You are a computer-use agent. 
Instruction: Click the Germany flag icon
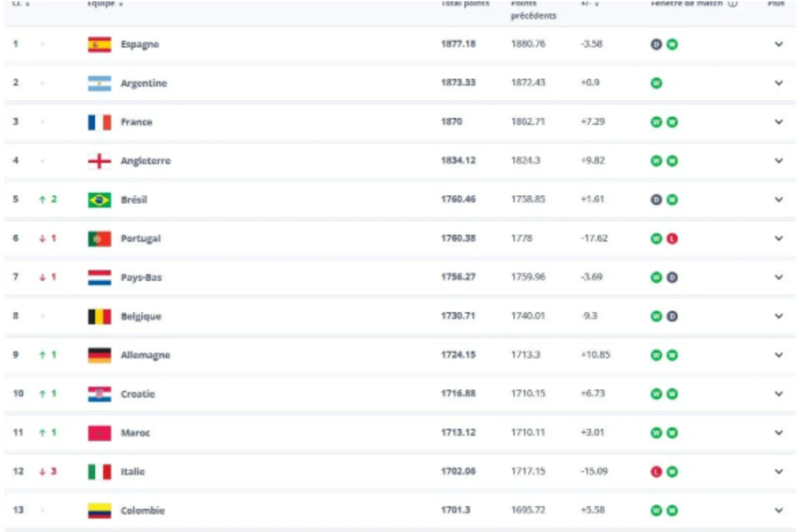(x=99, y=356)
